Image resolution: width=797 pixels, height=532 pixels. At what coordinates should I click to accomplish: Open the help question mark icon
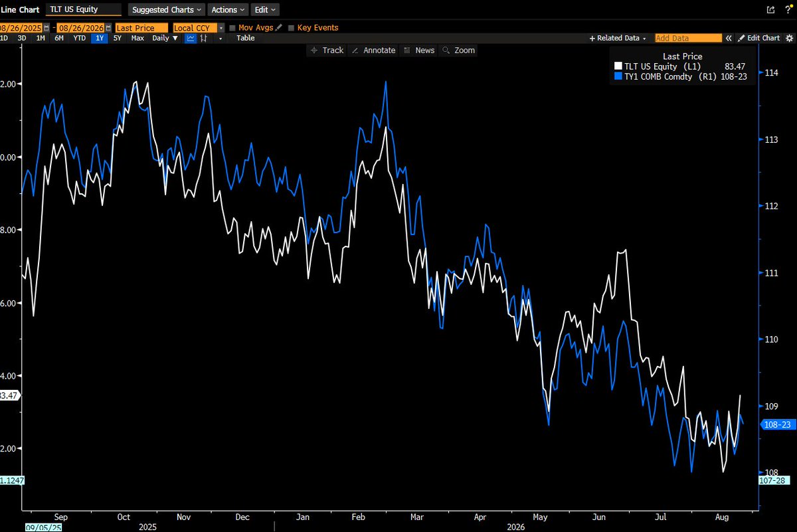coord(787,9)
